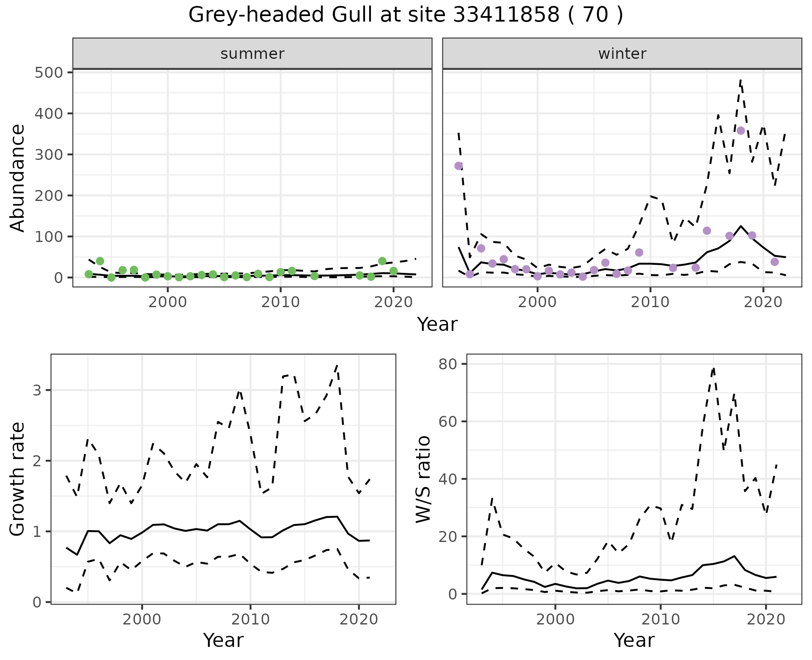Click the 2000 tick under Growth rate plot

[x=142, y=620]
